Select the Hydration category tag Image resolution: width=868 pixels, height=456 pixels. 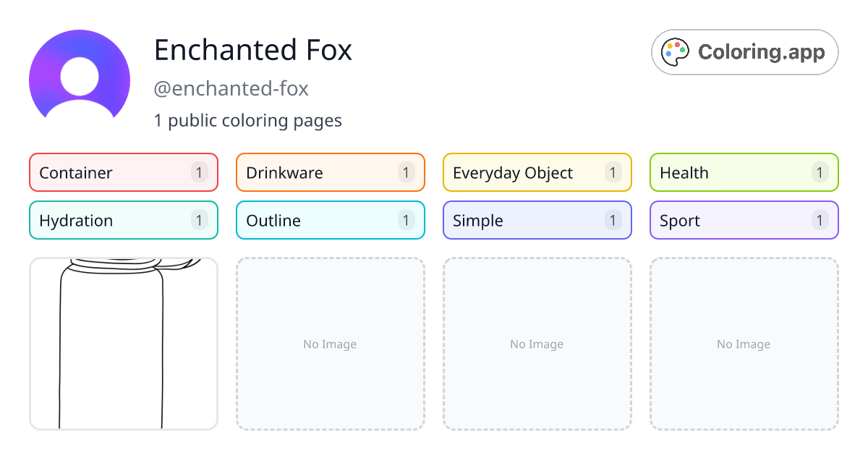pos(123,220)
